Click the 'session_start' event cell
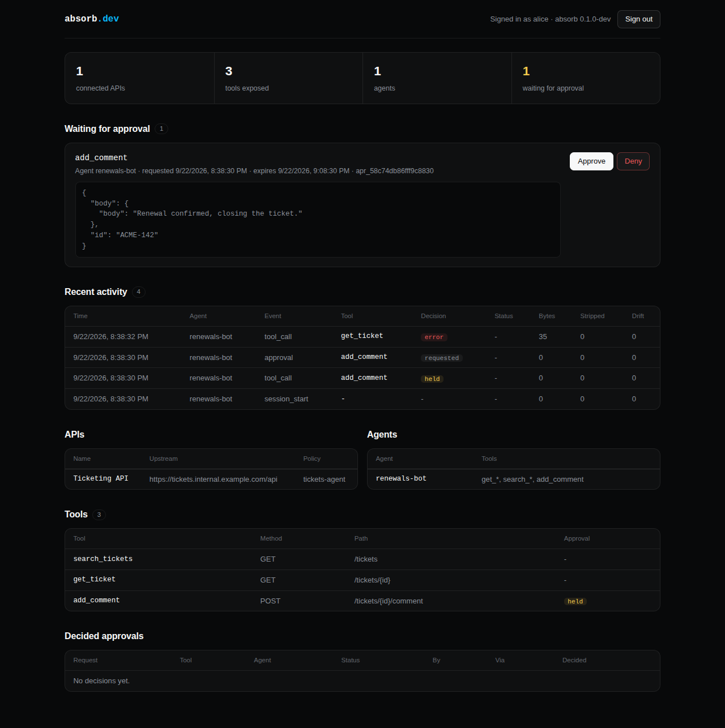The image size is (725, 728). (286, 399)
